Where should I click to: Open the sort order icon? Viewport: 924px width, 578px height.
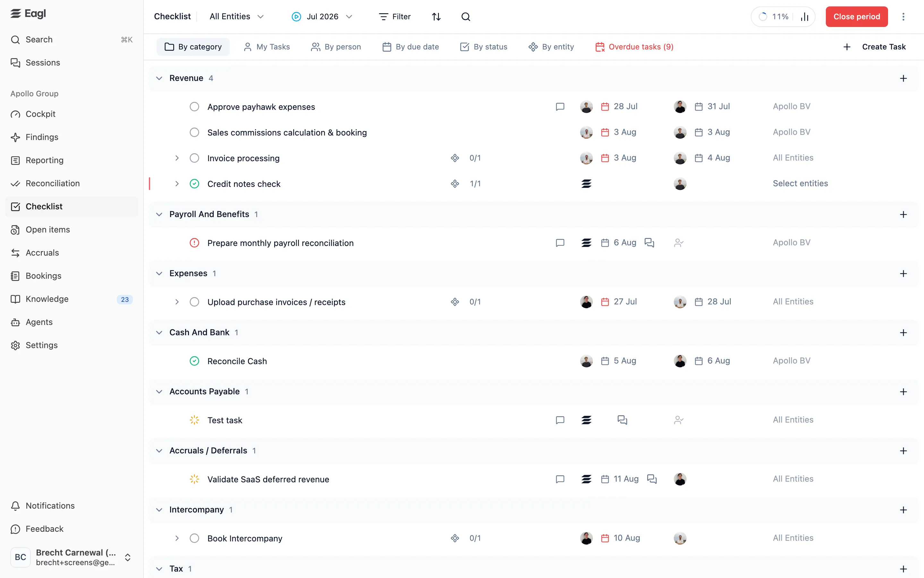coord(436,17)
